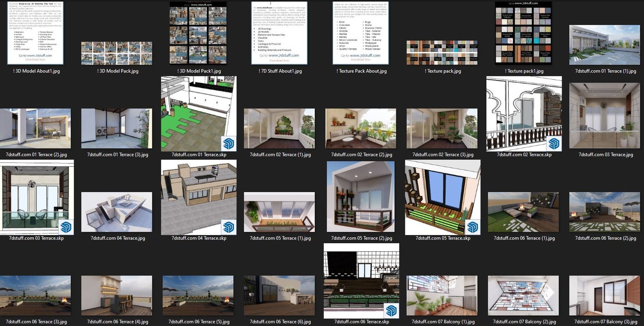
Task: Select the '! 3D Model Pack.jpg' thumbnail image
Action: 116,53
